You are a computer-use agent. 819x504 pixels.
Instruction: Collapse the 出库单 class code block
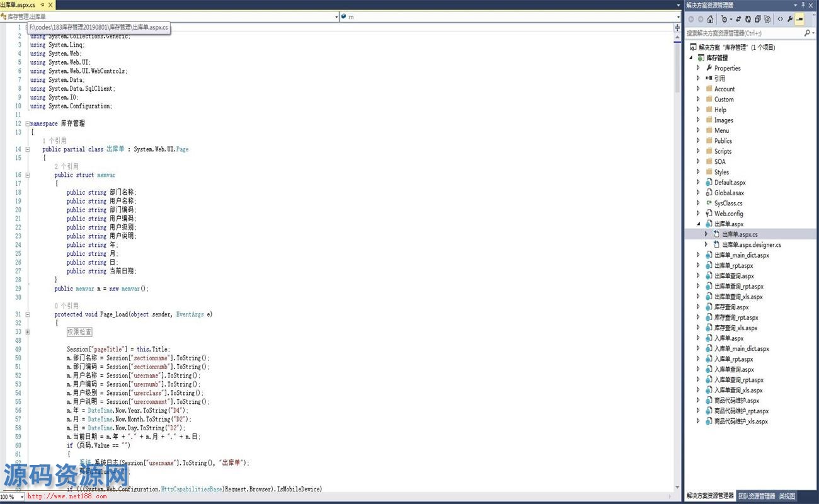[x=27, y=149]
